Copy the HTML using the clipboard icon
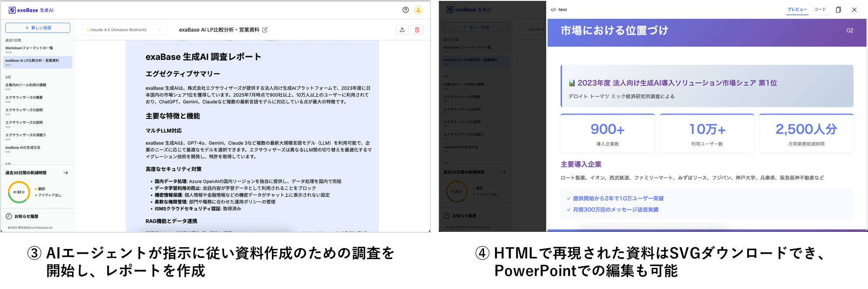868x289 pixels. click(838, 10)
